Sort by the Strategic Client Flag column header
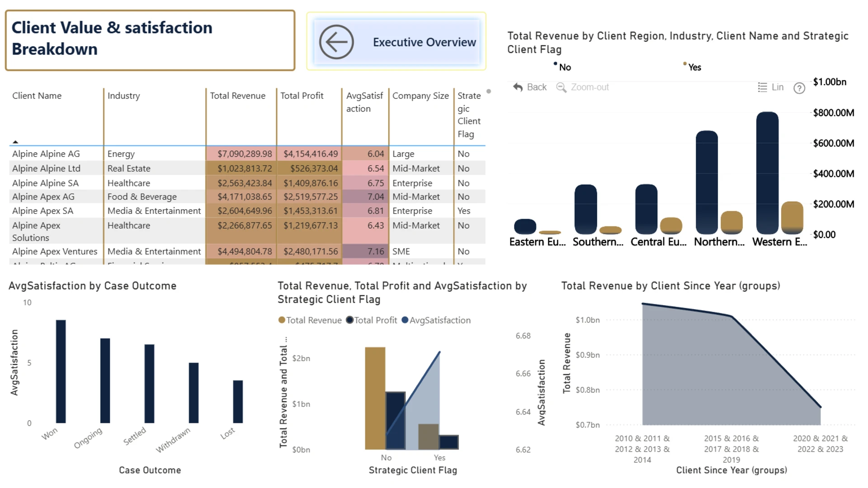 (x=469, y=115)
